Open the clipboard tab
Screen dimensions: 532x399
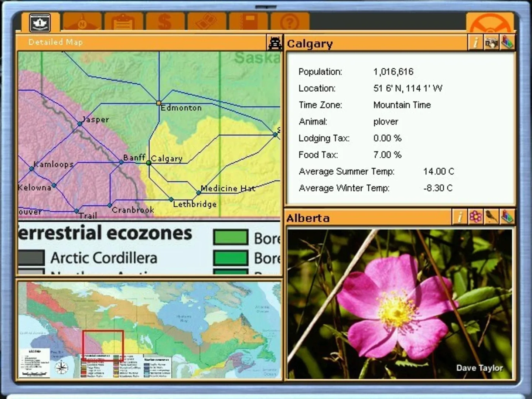coord(123,22)
